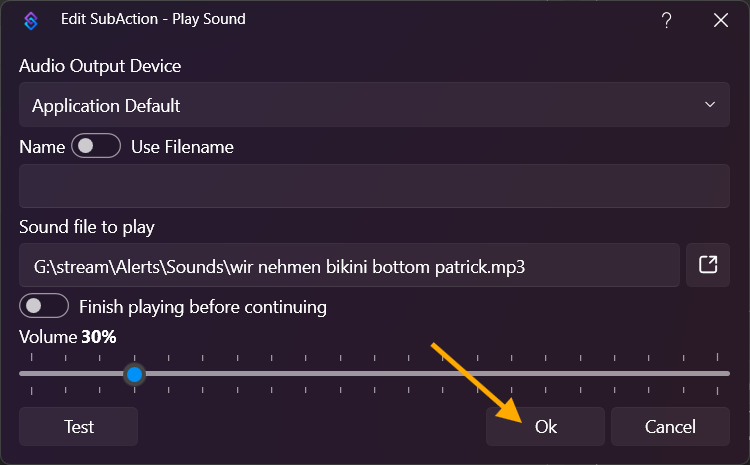The width and height of the screenshot is (750, 465).
Task: Focus the empty Name text field
Action: pyautogui.click(x=374, y=186)
